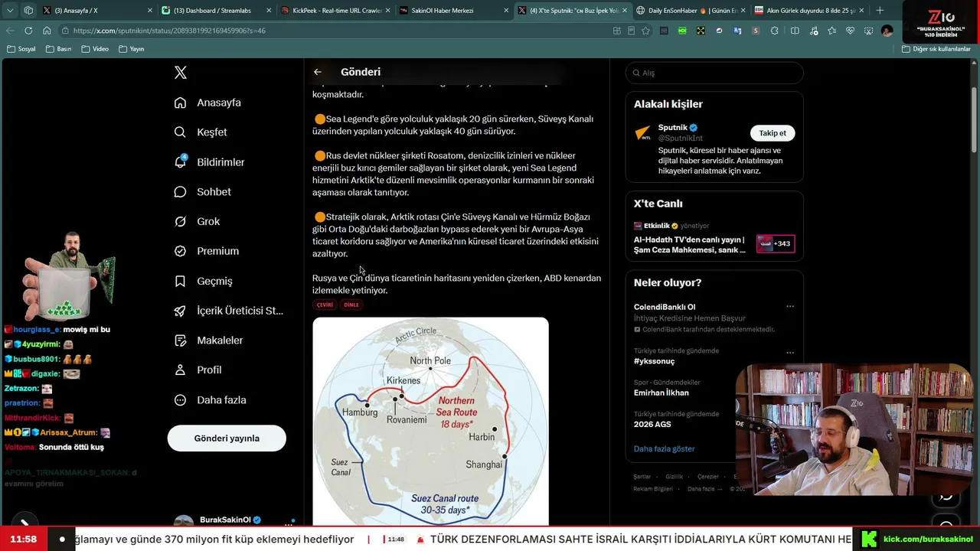Open the Basın bookmarks folder
This screenshot has width=980, height=551.
58,49
